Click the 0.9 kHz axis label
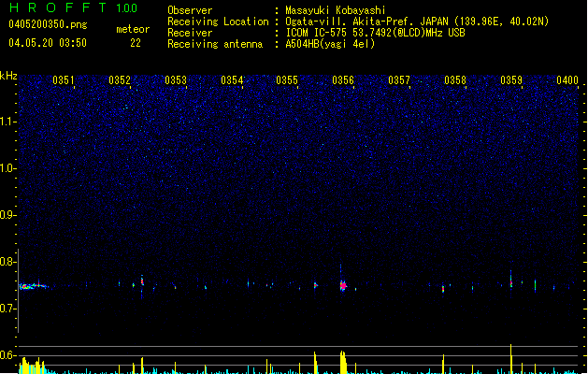 8,215
